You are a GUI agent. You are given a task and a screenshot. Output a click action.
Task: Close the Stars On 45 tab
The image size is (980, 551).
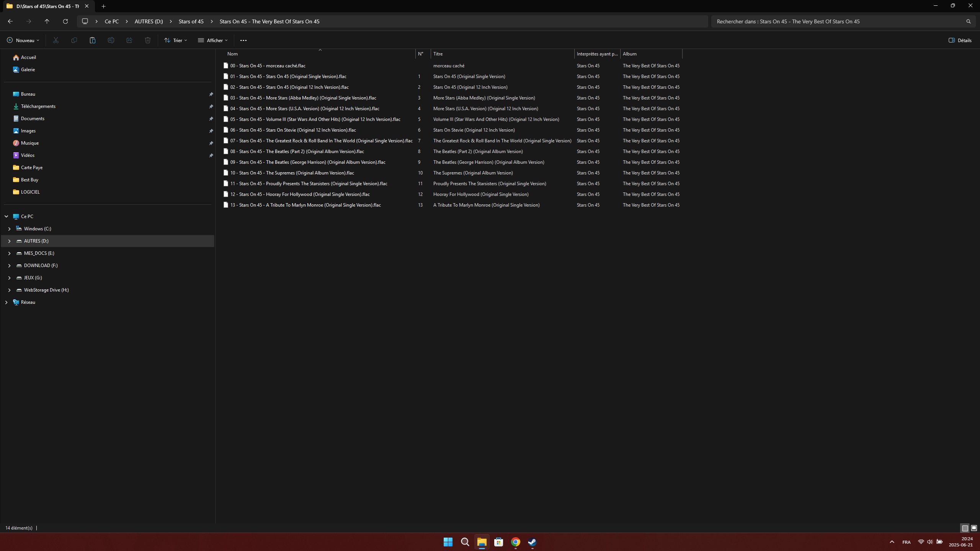click(x=87, y=6)
